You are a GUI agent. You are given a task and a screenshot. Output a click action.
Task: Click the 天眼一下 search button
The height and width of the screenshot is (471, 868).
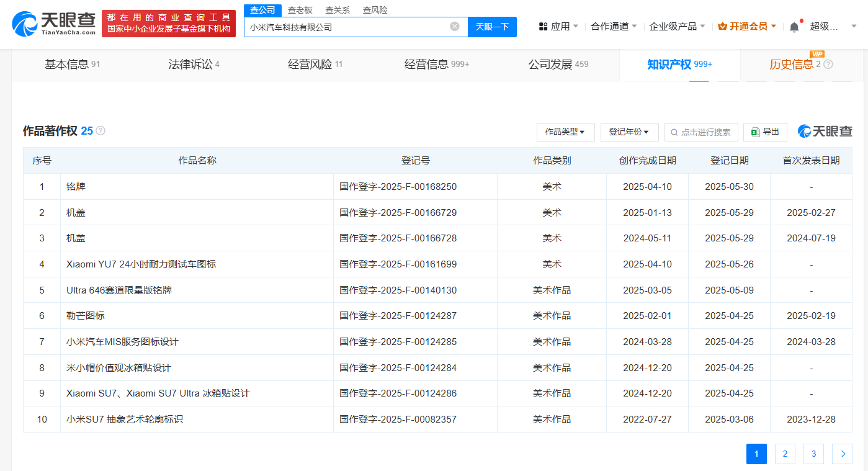[x=492, y=27]
